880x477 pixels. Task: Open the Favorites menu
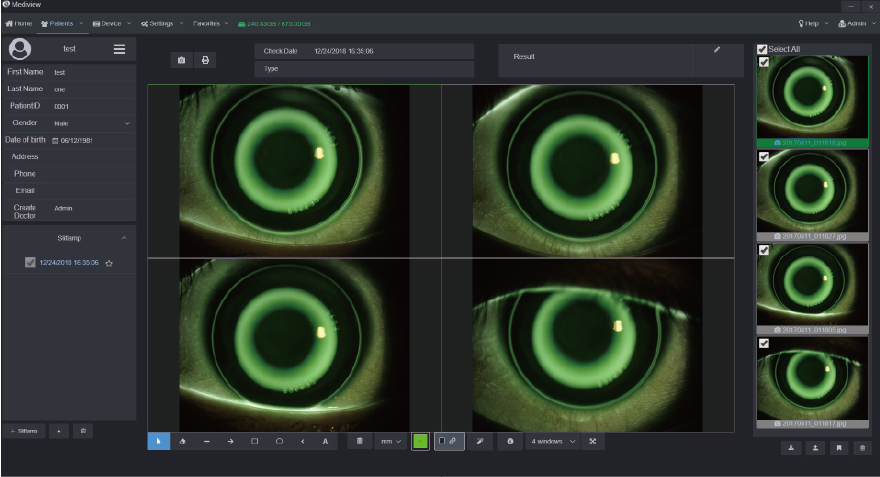pyautogui.click(x=206, y=24)
